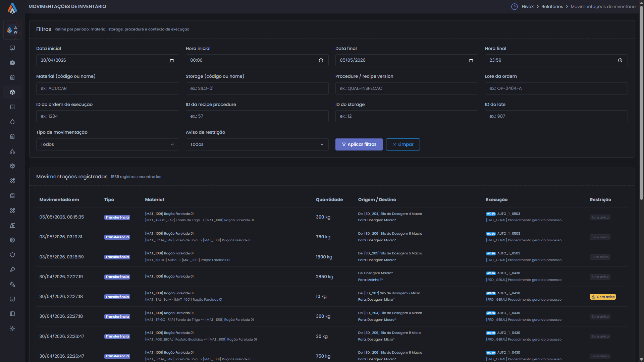The image size is (644, 362).
Task: Click quantity 1800 kg cell
Action: (324, 257)
